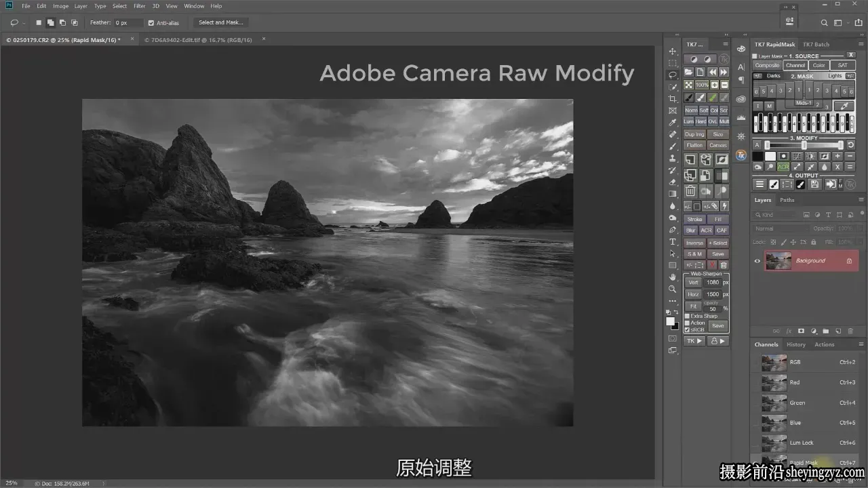Hide the Background layer via eye icon
The height and width of the screenshot is (488, 868).
(757, 261)
